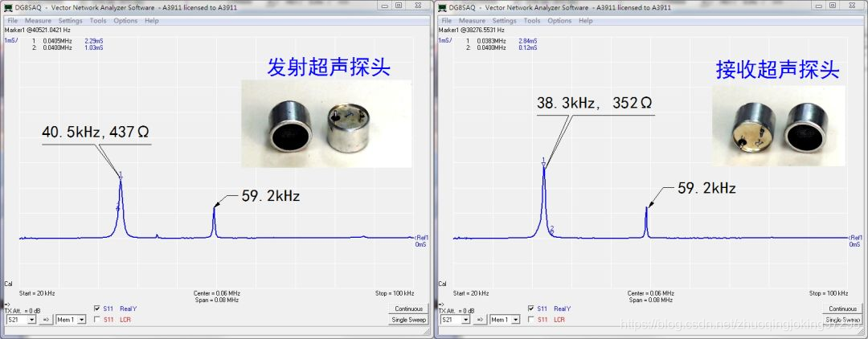
Task: Click Stop = 100 kHz in left window
Action: click(x=395, y=293)
